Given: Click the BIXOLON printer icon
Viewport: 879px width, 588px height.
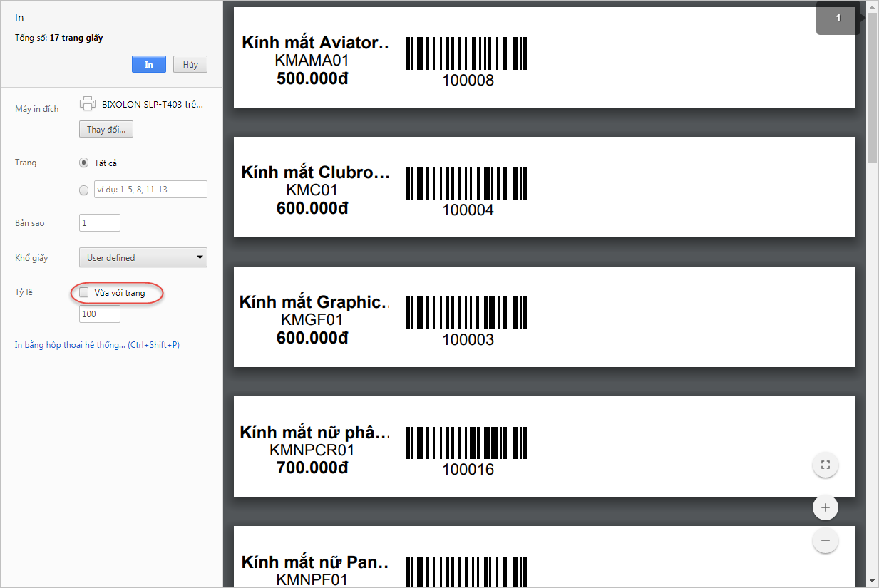Looking at the screenshot, I should coord(88,103).
